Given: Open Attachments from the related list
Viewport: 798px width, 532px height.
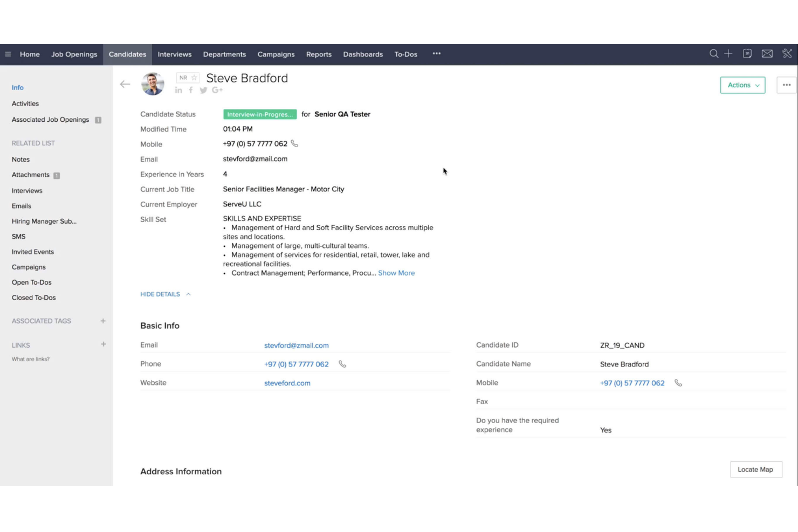Looking at the screenshot, I should click(x=30, y=175).
